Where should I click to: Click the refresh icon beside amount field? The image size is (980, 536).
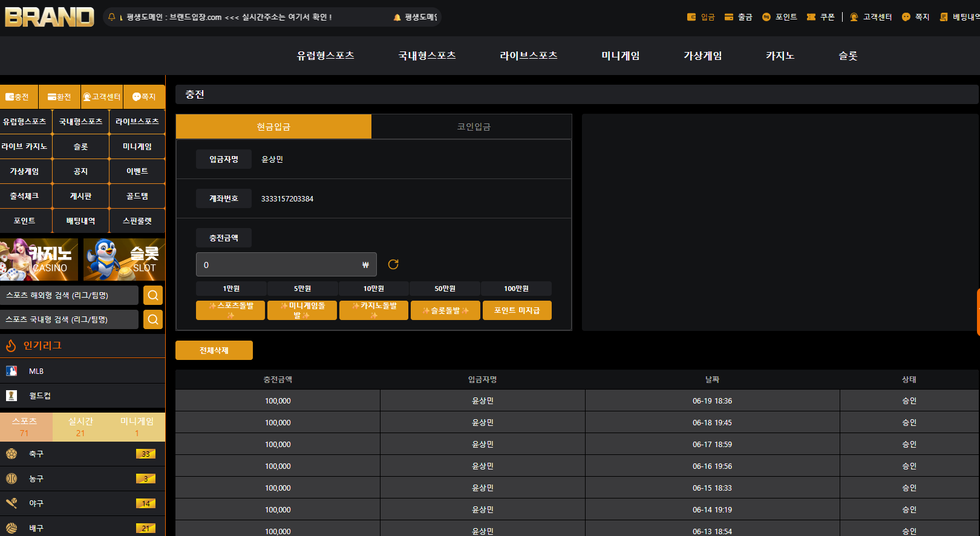393,264
